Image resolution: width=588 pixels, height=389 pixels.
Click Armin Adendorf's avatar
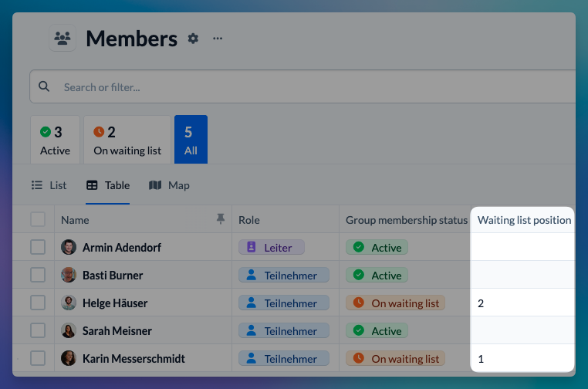pos(69,247)
